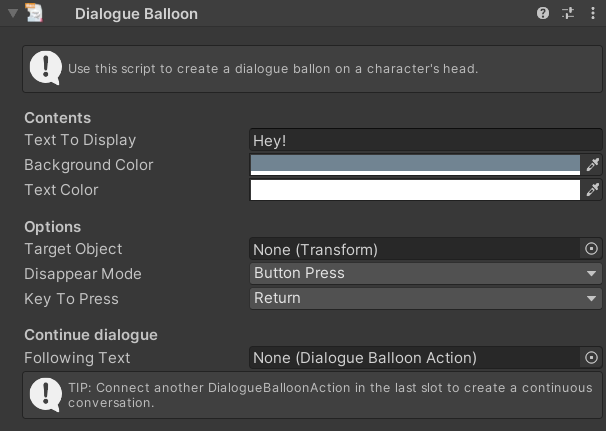Select the Target Object None (Transform) field
Screen dimensions: 606x431
click(413, 249)
